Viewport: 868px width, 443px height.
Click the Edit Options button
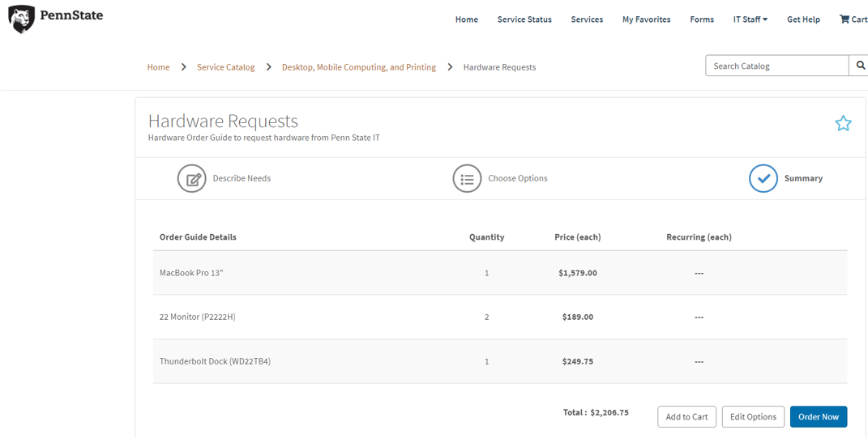click(x=753, y=417)
